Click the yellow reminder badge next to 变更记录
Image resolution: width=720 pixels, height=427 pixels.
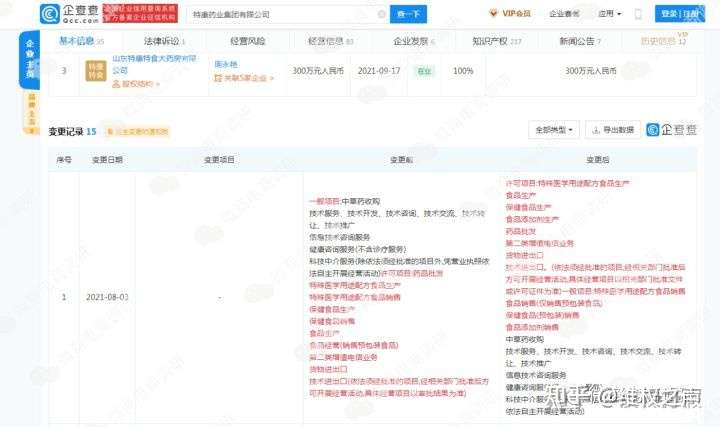tap(137, 132)
